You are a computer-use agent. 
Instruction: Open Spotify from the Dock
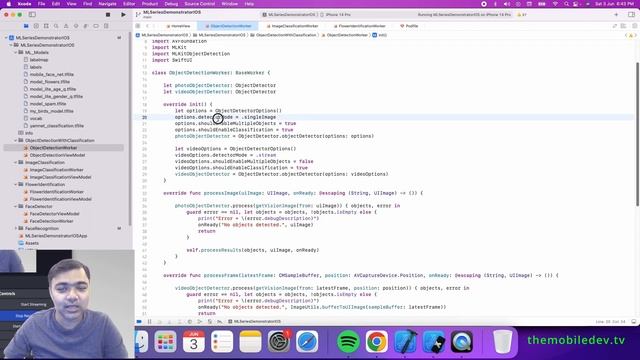coord(348,342)
